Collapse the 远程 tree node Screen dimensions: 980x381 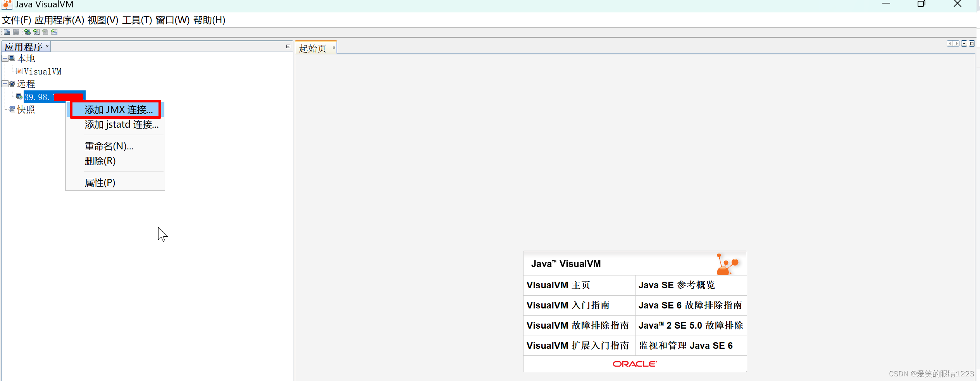click(5, 84)
